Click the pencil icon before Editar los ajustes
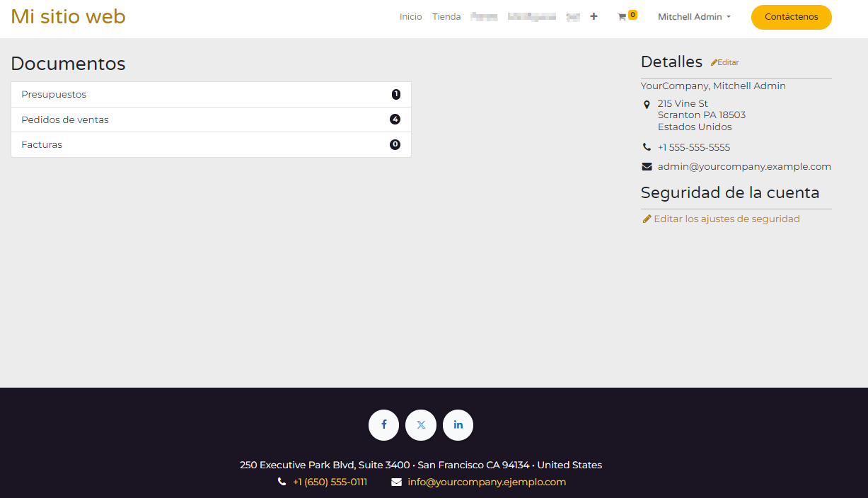Screen dimensions: 868x498 [647, 219]
